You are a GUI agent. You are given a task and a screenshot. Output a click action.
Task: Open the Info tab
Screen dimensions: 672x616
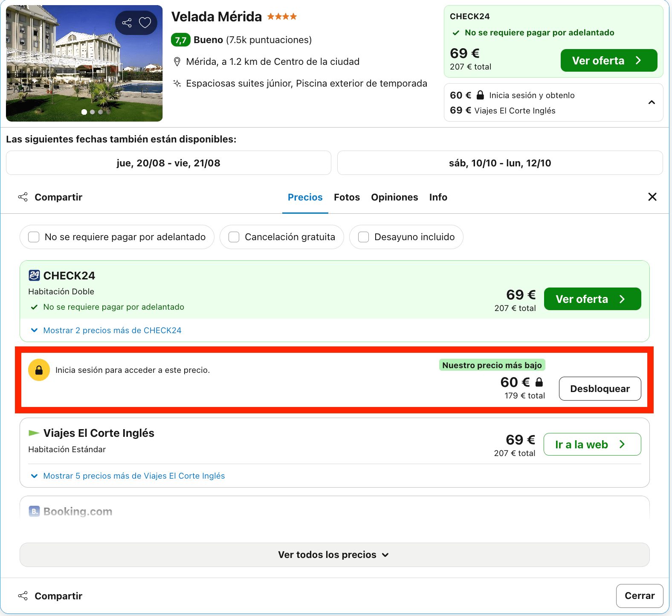coord(438,197)
